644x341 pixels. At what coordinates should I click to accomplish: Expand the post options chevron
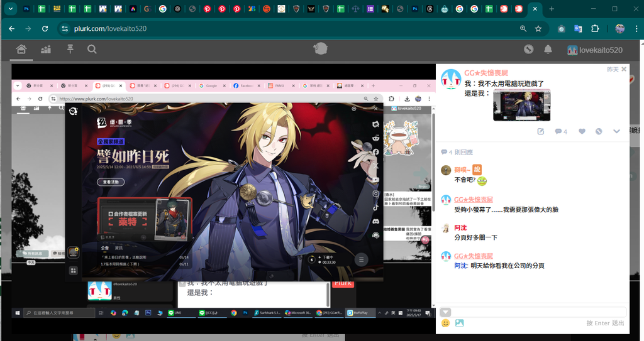click(x=616, y=131)
